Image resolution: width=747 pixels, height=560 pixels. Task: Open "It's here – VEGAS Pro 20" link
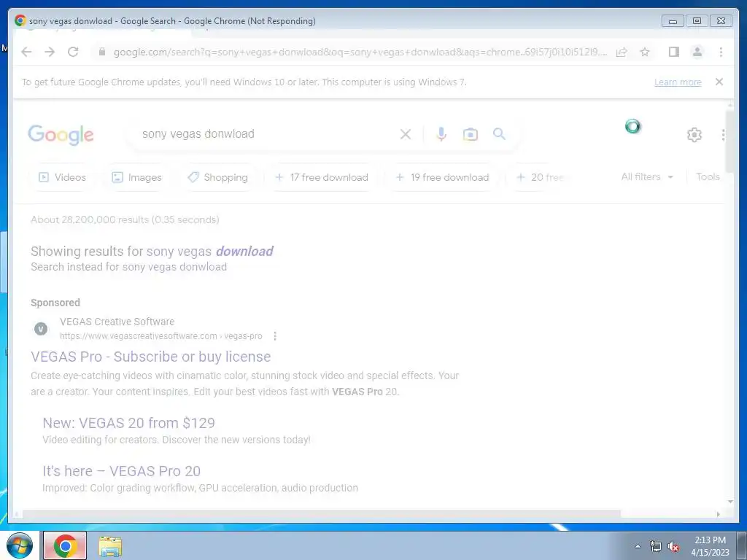[x=122, y=471]
